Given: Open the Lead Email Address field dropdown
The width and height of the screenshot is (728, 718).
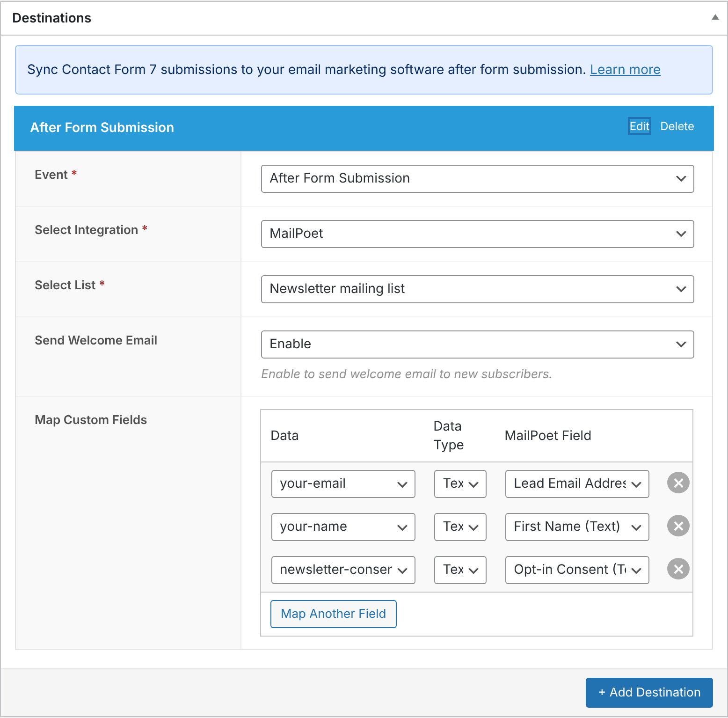Looking at the screenshot, I should click(577, 484).
